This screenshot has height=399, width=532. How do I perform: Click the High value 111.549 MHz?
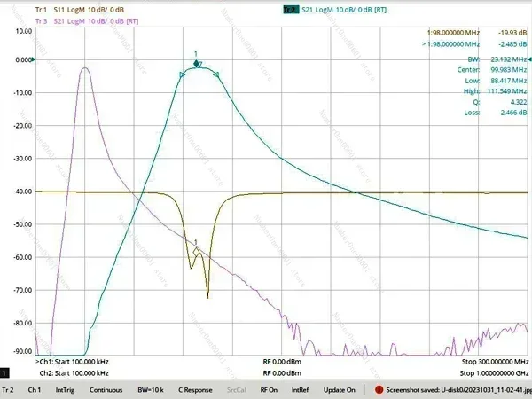(507, 91)
